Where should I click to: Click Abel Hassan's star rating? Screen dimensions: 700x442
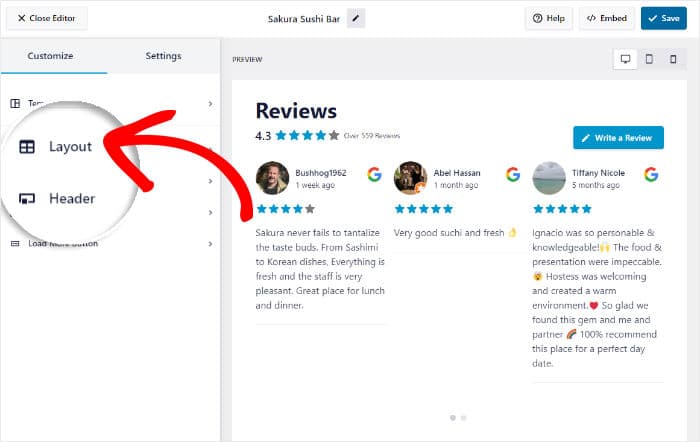[x=424, y=209]
